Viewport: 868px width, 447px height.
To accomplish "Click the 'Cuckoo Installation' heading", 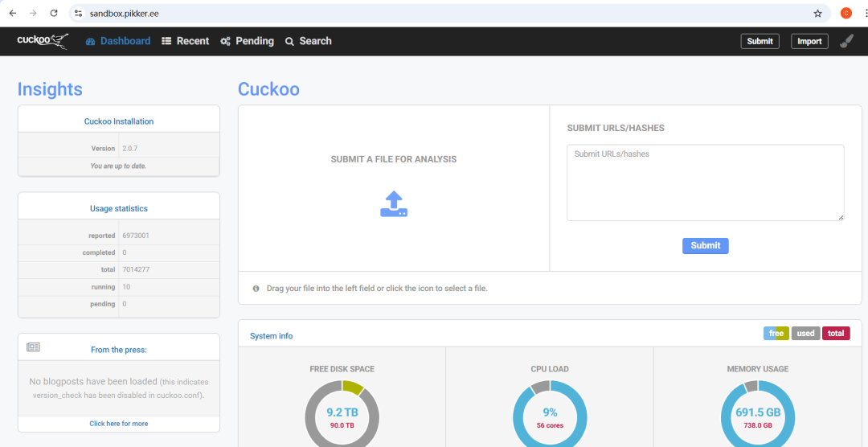I will click(x=119, y=121).
